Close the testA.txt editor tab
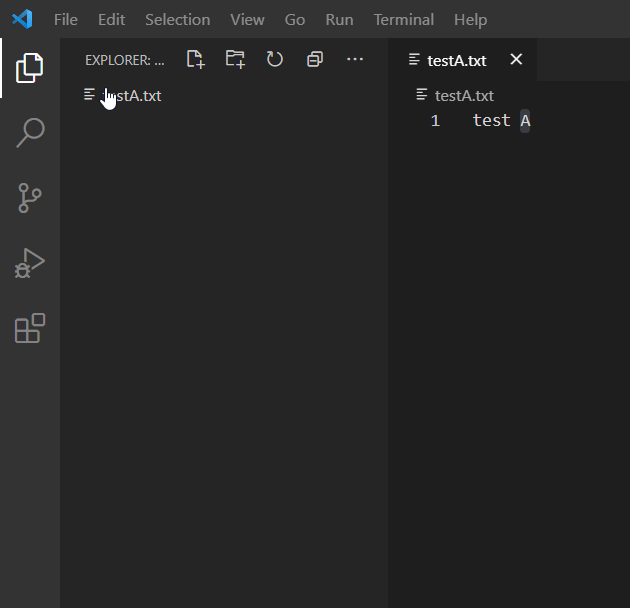 (x=516, y=60)
